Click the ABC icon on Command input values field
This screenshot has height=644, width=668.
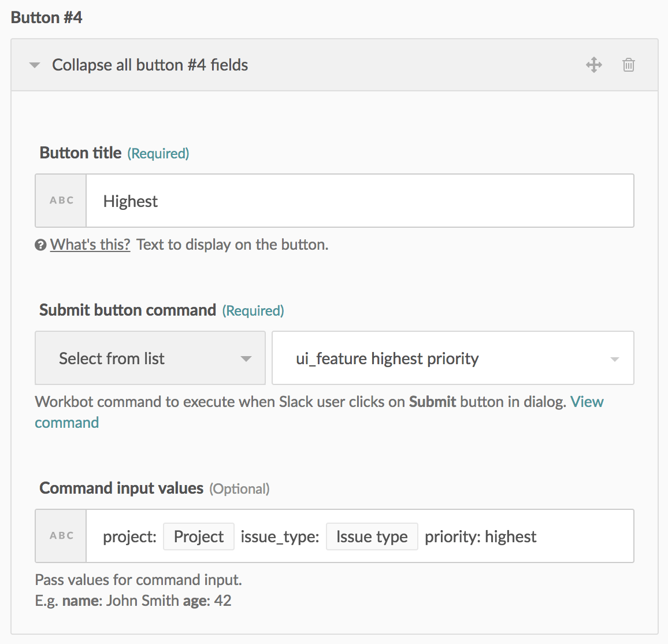pos(61,535)
